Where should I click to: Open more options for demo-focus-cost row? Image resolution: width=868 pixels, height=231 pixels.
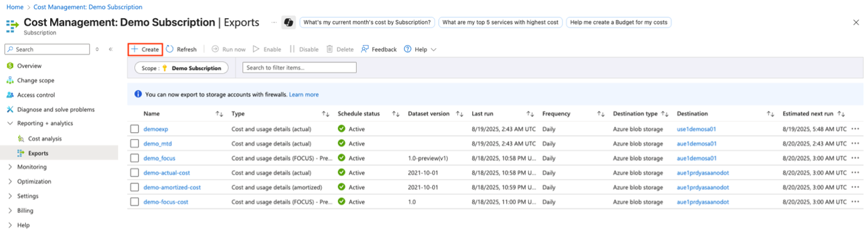pyautogui.click(x=855, y=202)
